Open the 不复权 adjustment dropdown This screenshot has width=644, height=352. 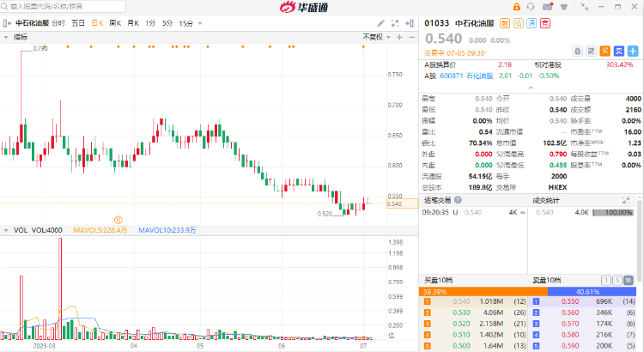[377, 38]
